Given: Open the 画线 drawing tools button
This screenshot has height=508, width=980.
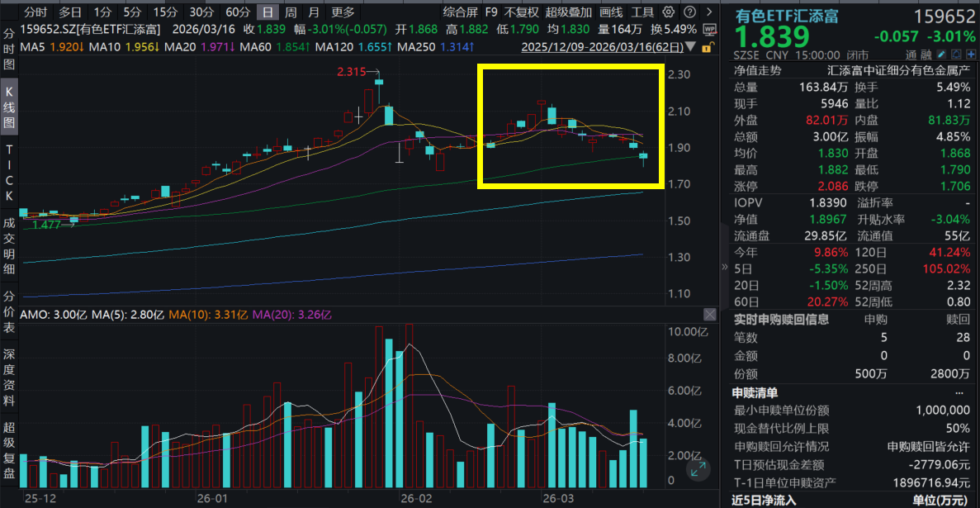Looking at the screenshot, I should pos(611,12).
